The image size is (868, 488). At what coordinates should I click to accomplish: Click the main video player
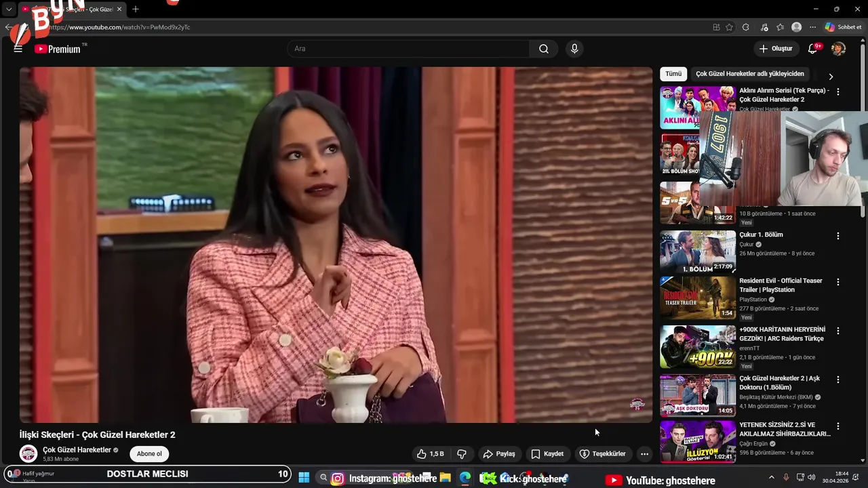[x=336, y=245]
